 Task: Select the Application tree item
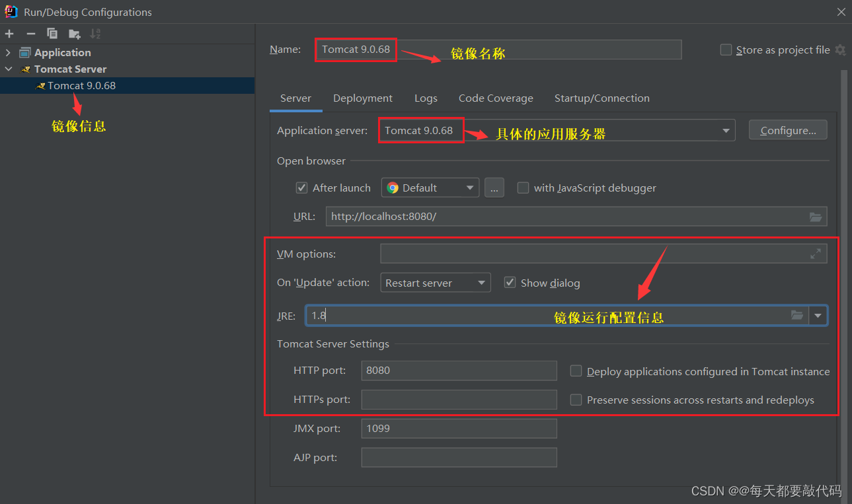[62, 53]
